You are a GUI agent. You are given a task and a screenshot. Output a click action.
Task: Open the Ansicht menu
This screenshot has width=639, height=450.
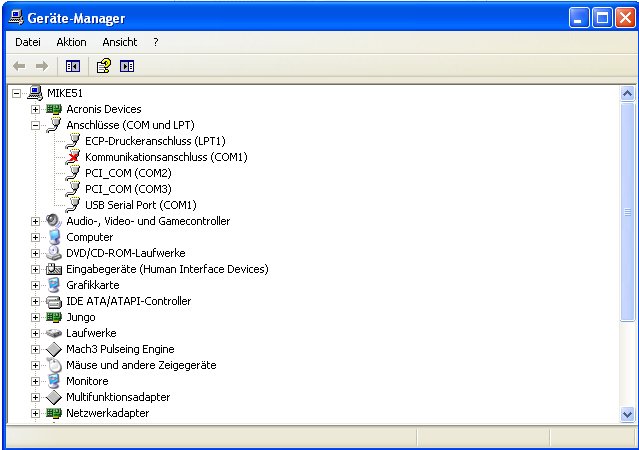[x=120, y=42]
